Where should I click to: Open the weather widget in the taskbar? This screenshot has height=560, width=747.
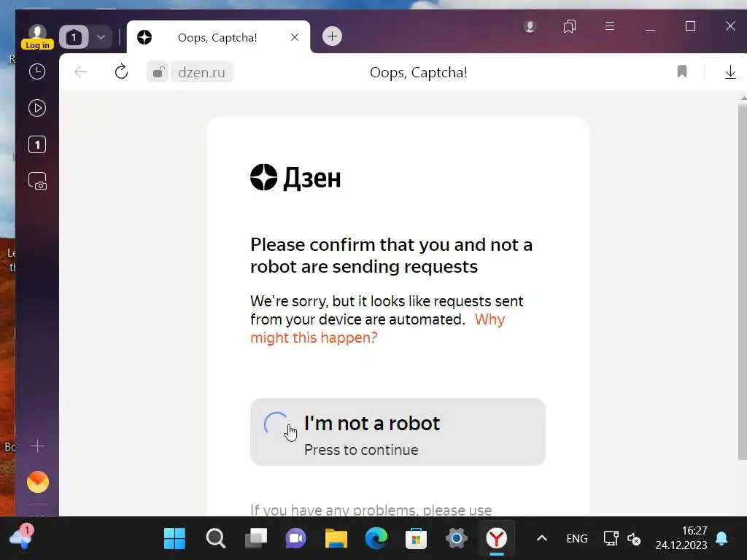[x=21, y=538]
